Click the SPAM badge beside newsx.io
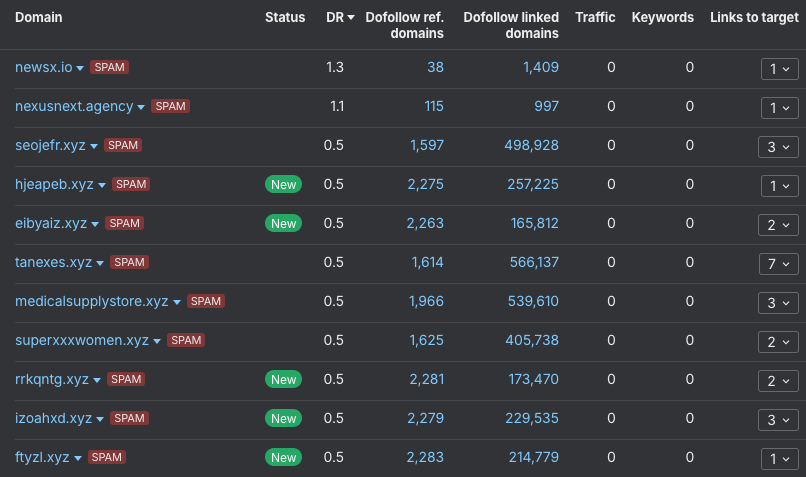Screen dimensions: 806x477 click(109, 67)
